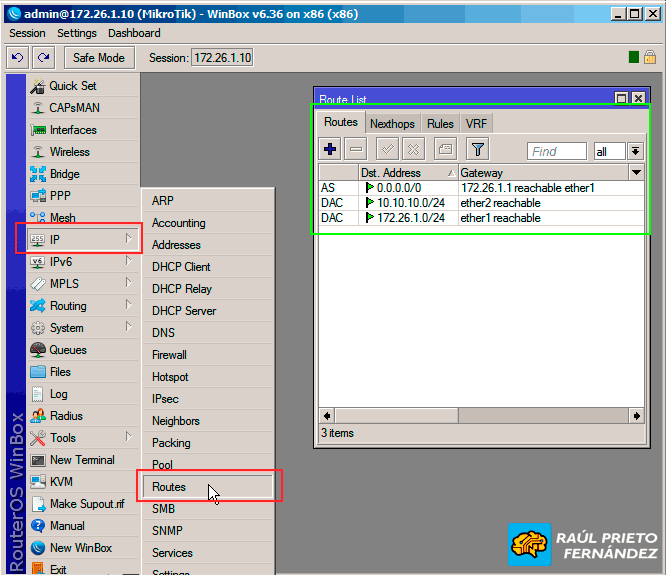The height and width of the screenshot is (575, 666).
Task: Open the route filter funnel icon
Action: click(478, 150)
